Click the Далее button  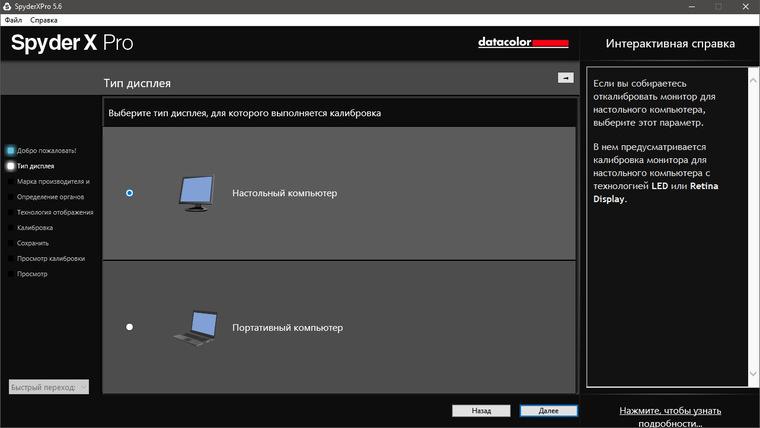click(549, 411)
